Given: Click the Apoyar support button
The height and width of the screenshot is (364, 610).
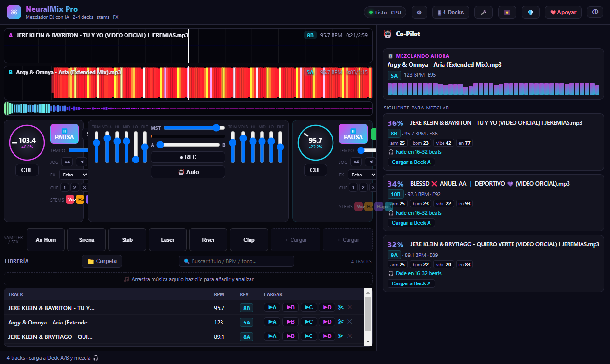Looking at the screenshot, I should pos(563,13).
